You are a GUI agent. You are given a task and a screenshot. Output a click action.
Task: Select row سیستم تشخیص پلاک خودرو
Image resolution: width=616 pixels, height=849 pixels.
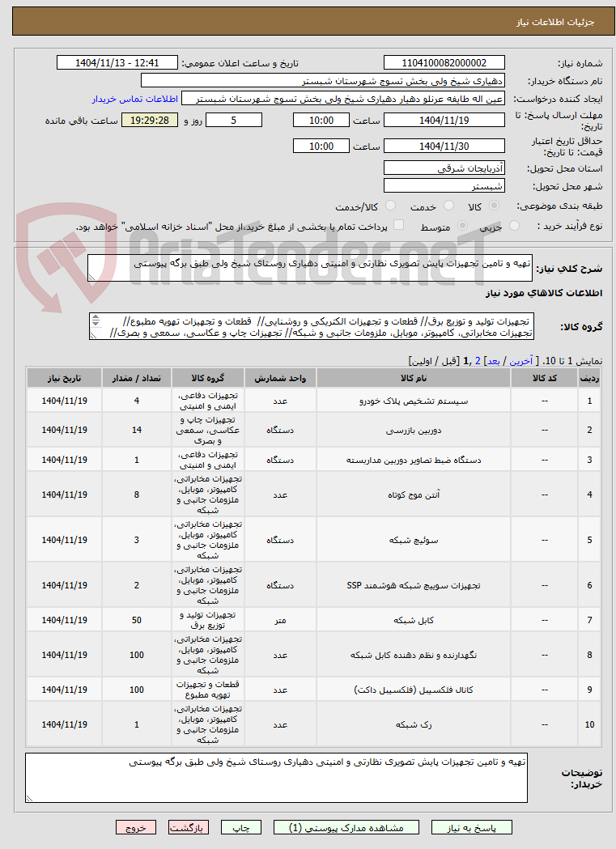tap(313, 401)
